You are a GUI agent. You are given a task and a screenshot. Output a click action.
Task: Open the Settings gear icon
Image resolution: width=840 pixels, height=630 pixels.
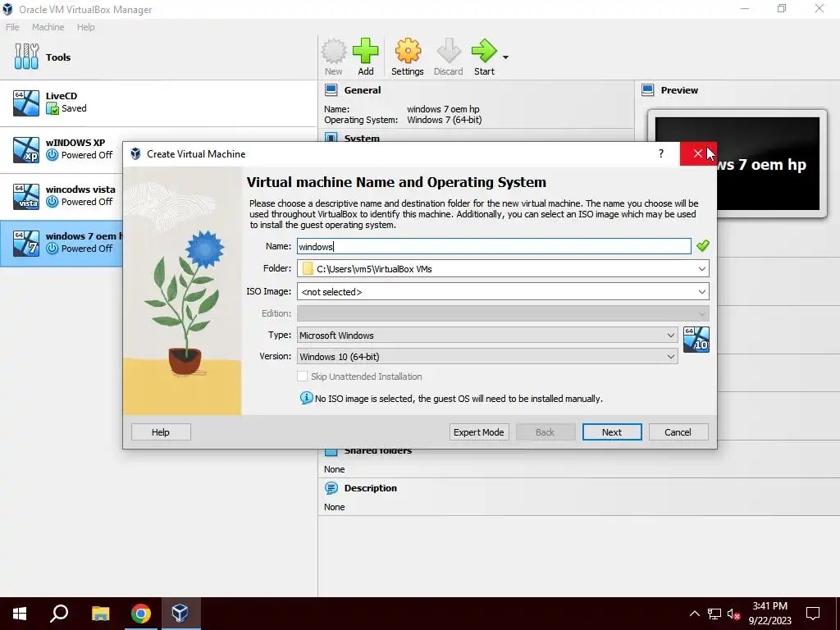[408, 51]
